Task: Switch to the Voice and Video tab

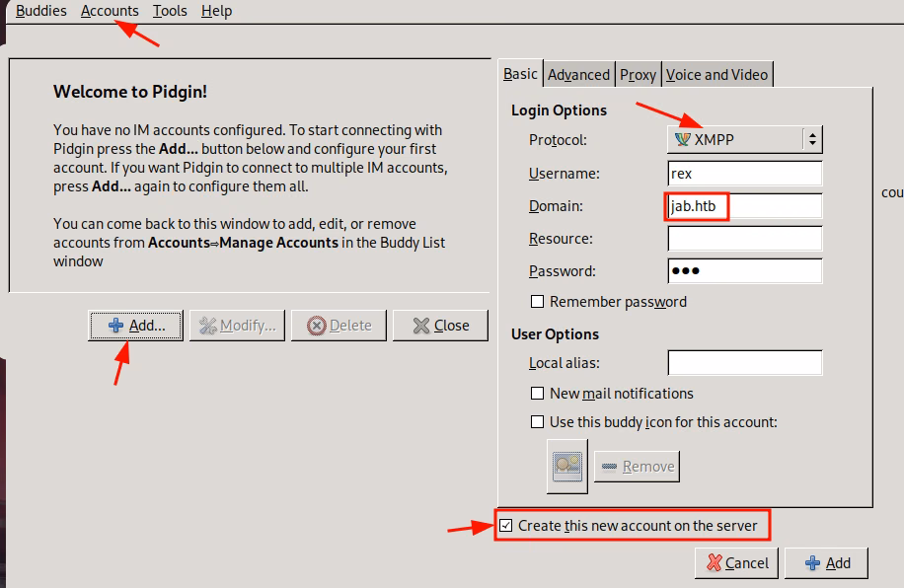Action: (717, 75)
